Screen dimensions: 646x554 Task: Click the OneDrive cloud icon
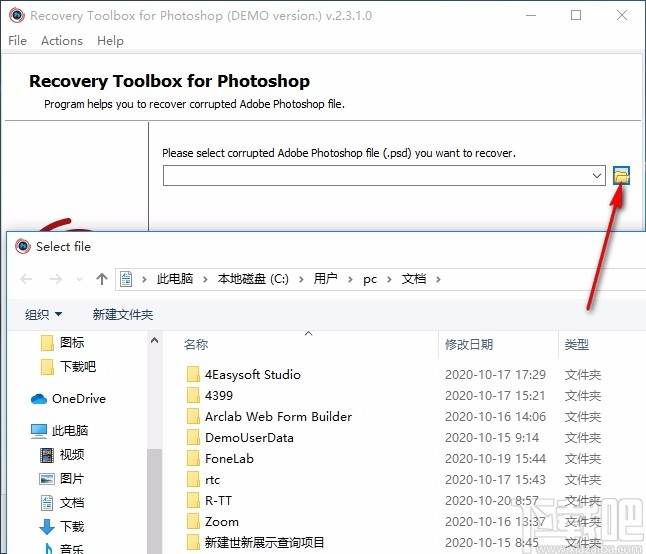tap(39, 399)
